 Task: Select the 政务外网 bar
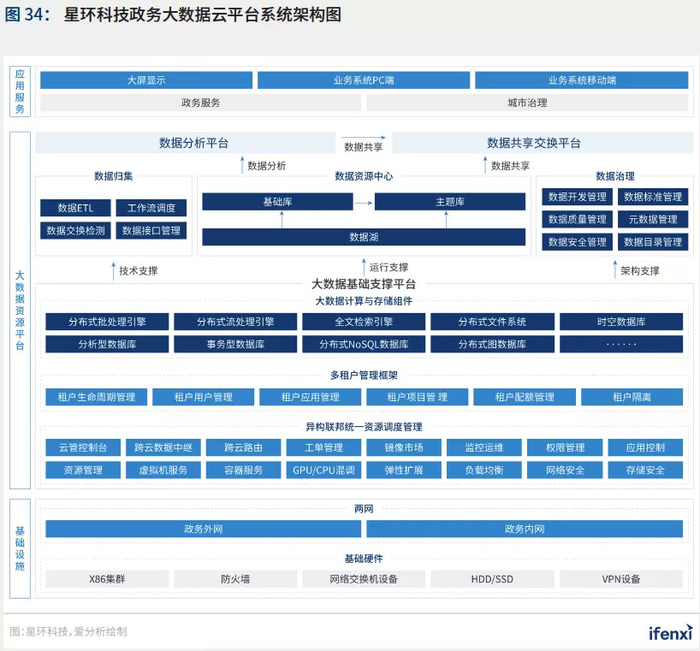pos(203,529)
